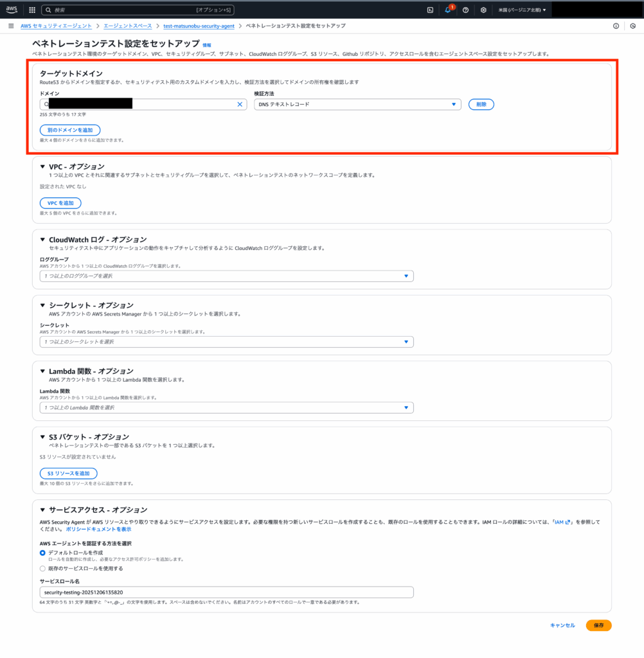Click the サービスロール名 text field
The image size is (644, 658).
click(226, 592)
